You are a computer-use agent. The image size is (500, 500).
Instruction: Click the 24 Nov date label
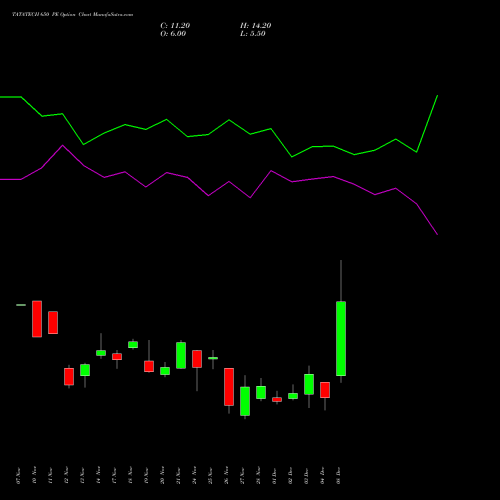pyautogui.click(x=195, y=476)
